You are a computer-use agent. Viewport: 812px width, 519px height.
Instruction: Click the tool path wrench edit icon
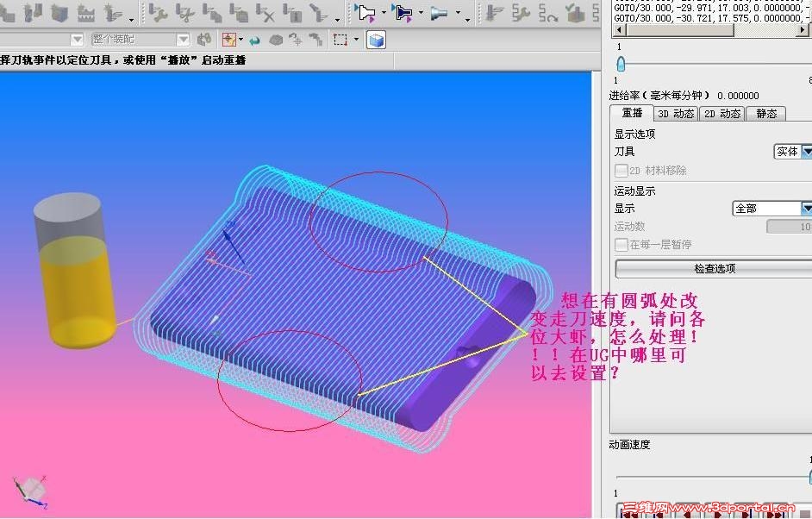coord(521,11)
